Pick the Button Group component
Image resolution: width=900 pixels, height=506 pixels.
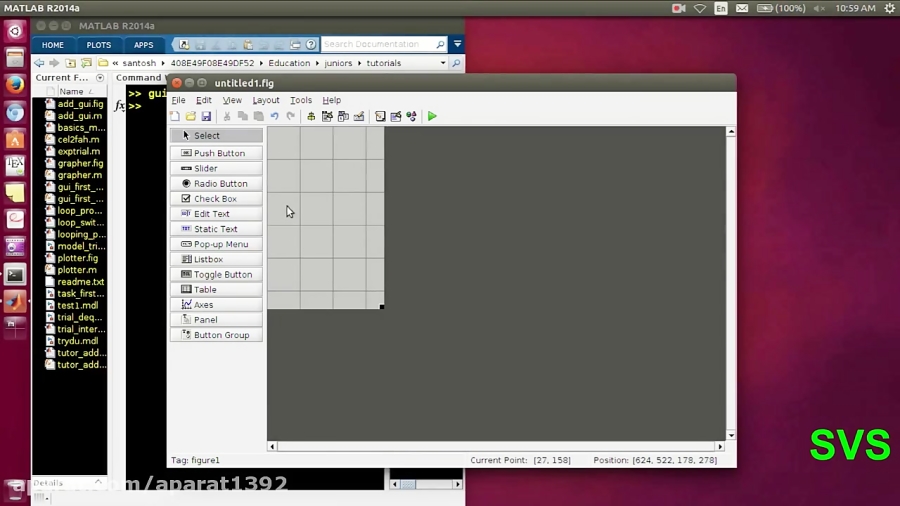(x=216, y=335)
